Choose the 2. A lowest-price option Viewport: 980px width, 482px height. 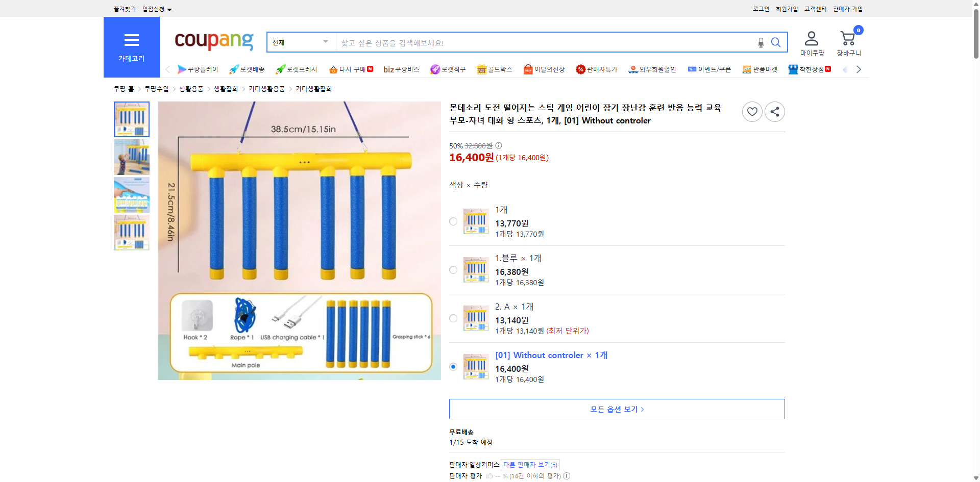point(453,318)
